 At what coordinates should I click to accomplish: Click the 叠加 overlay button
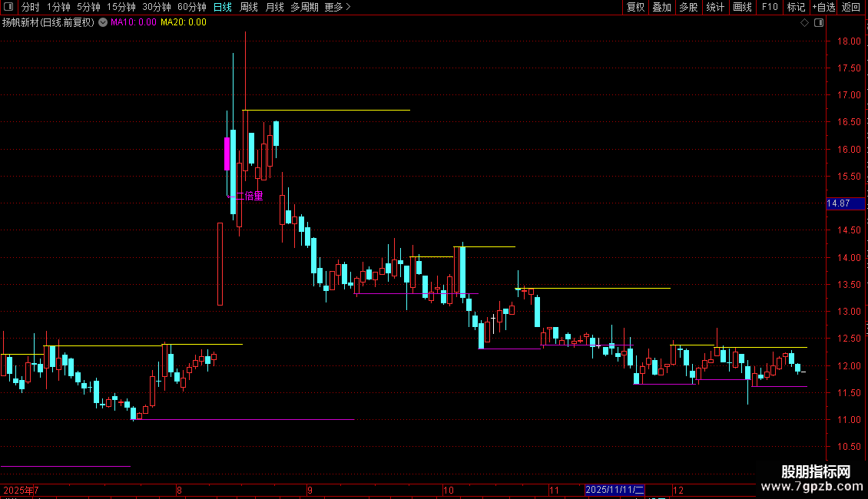tap(661, 7)
